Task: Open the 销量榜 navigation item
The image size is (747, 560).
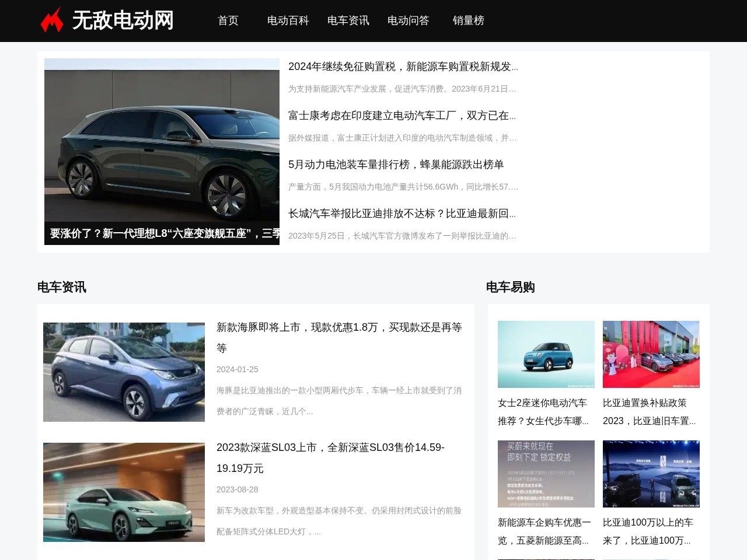Action: pos(469,20)
